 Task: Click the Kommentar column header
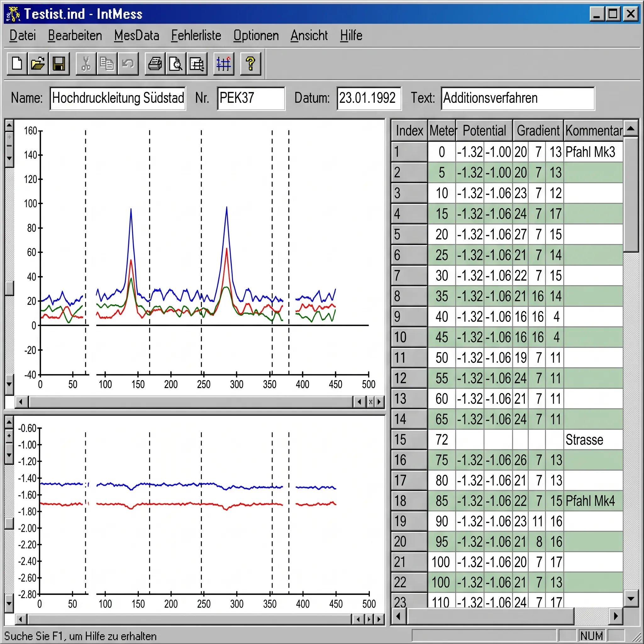593,131
